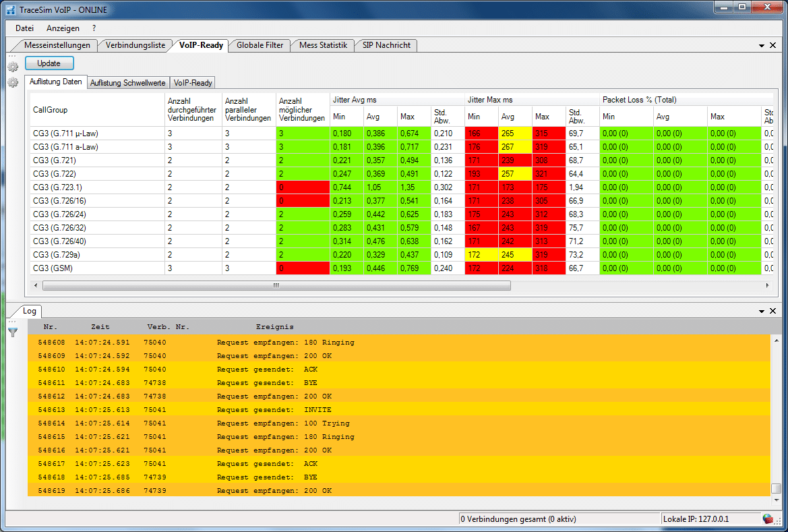Click the 0,744 jitter value cell
788x532 pixels.
point(346,187)
